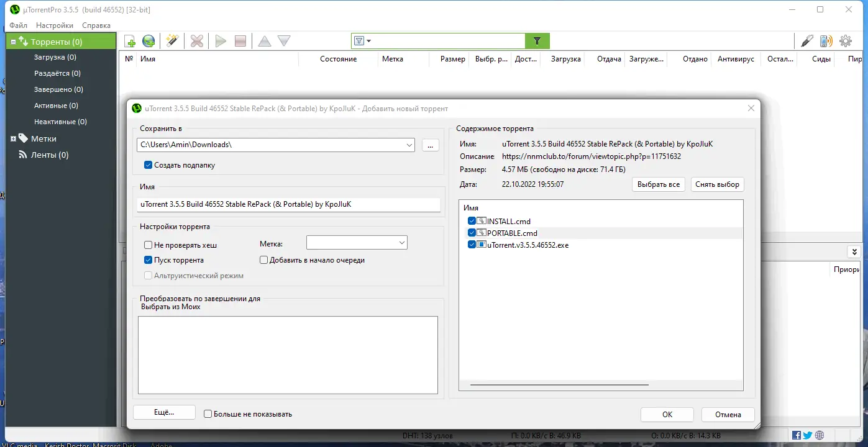Screen dimensions: 868x447
Task: Click the Add Torrent toolbar icon
Action: (x=130, y=42)
